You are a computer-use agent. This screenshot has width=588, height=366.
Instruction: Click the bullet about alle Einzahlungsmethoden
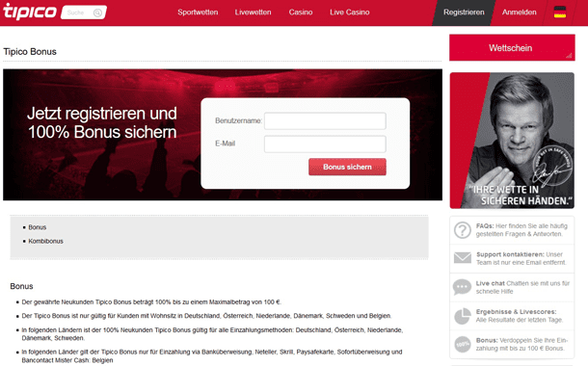[x=212, y=334]
